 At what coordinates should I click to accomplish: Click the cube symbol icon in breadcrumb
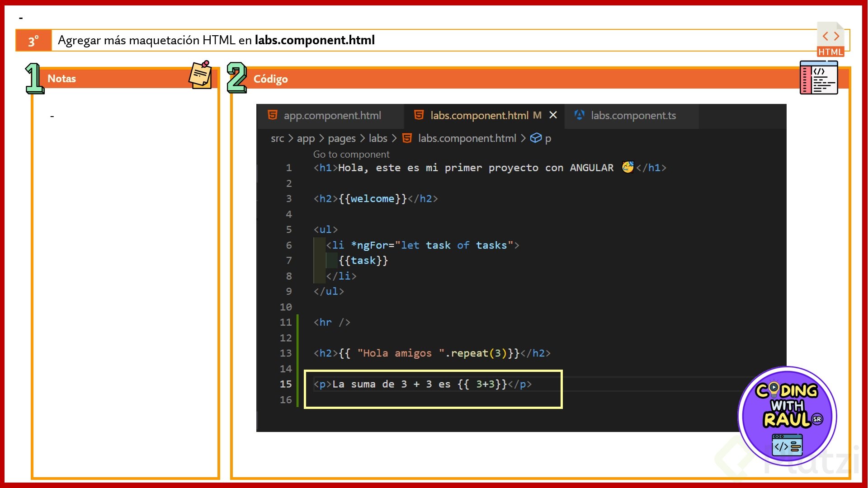pos(536,138)
